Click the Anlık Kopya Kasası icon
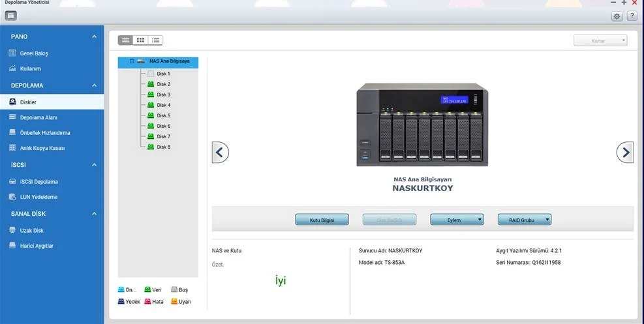 click(x=12, y=148)
